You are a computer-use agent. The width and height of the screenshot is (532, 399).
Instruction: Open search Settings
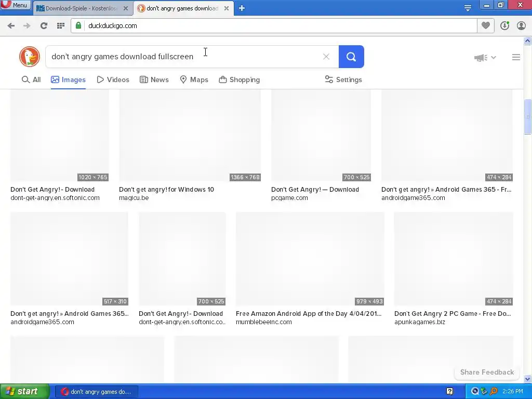tap(343, 79)
